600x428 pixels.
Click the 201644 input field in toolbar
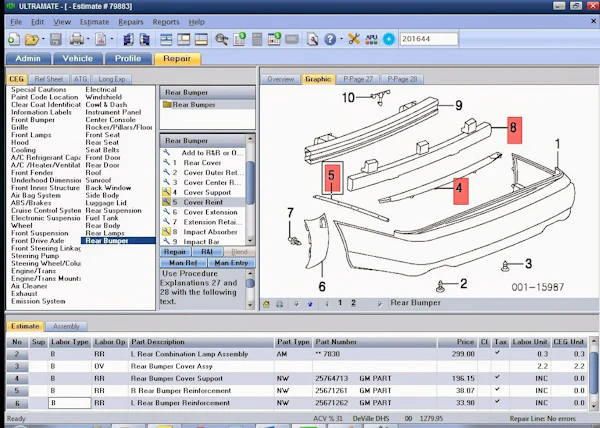[x=429, y=39]
